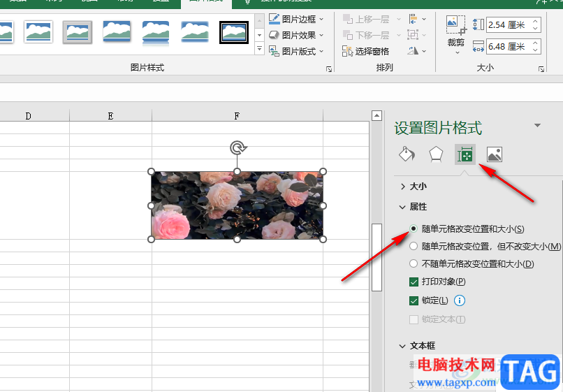Click the picture's bottom-right resize handle
Image resolution: width=563 pixels, height=392 pixels.
pos(323,239)
